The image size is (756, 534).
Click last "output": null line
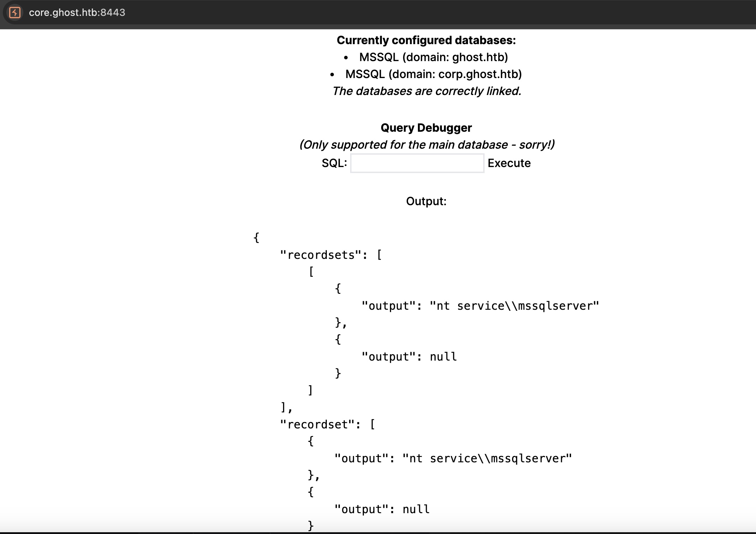point(382,509)
